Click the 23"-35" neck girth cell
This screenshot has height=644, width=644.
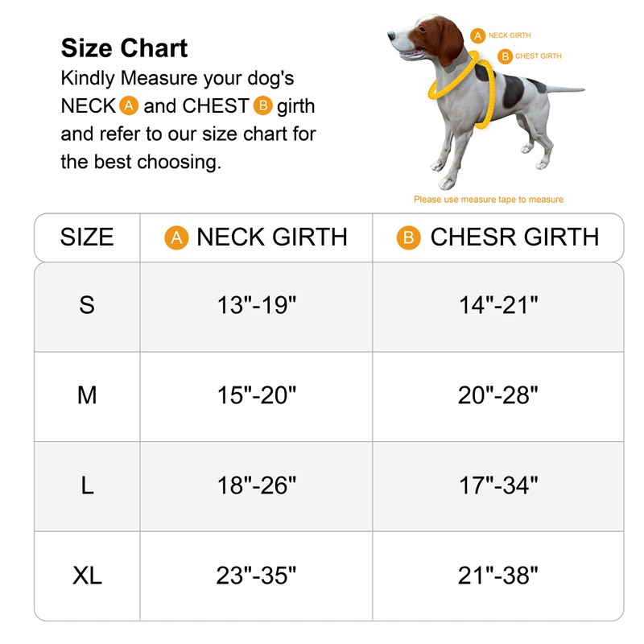point(256,576)
